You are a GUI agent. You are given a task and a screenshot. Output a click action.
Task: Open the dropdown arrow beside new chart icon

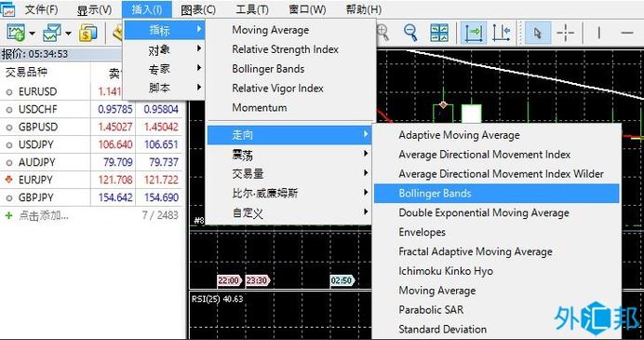pos(32,34)
